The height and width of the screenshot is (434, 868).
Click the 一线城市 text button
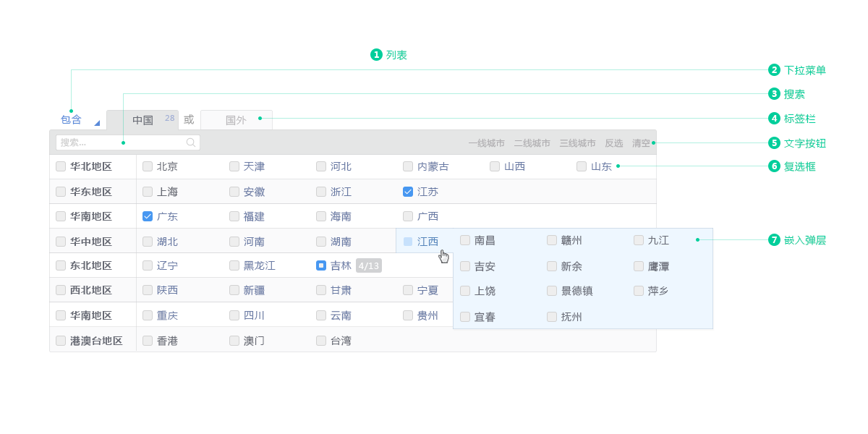click(486, 143)
